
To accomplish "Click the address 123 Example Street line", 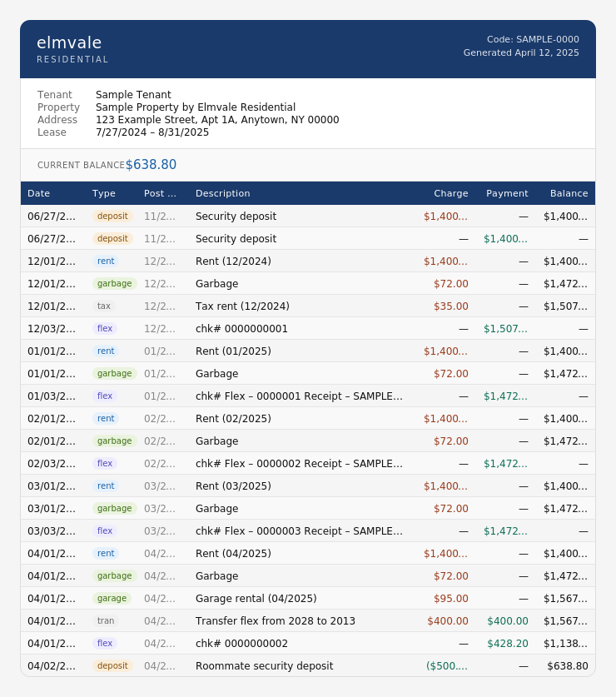I will pyautogui.click(x=217, y=120).
